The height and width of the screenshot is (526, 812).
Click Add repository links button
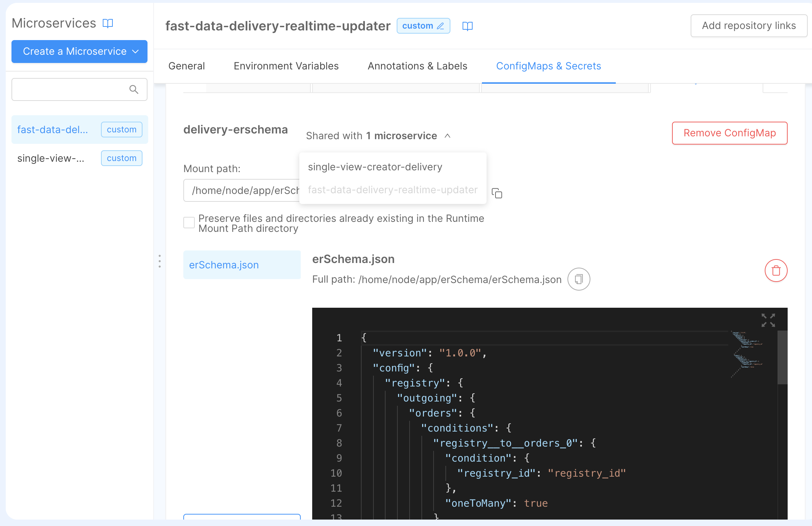749,26
